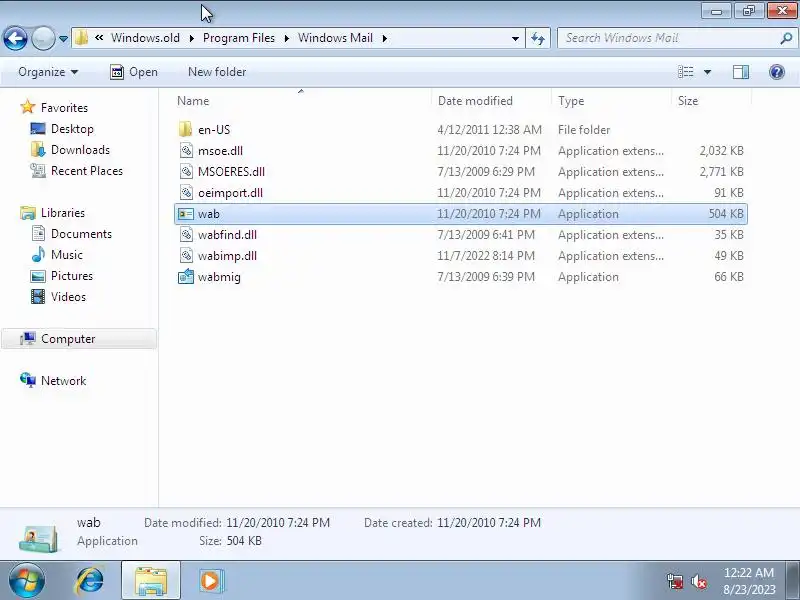The width and height of the screenshot is (800, 600).
Task: Click the 2,771 KB size cell
Action: [x=721, y=172]
